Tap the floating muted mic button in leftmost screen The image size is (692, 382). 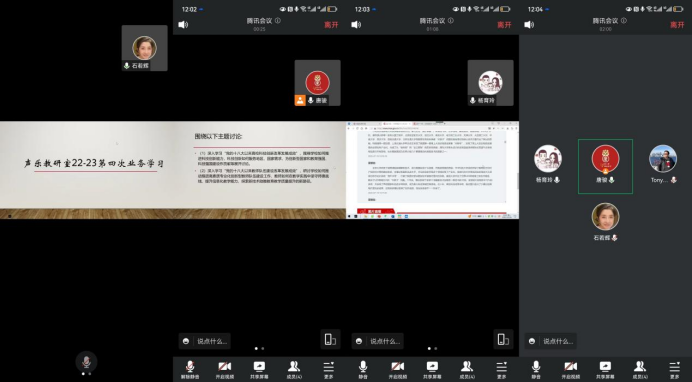(86, 362)
